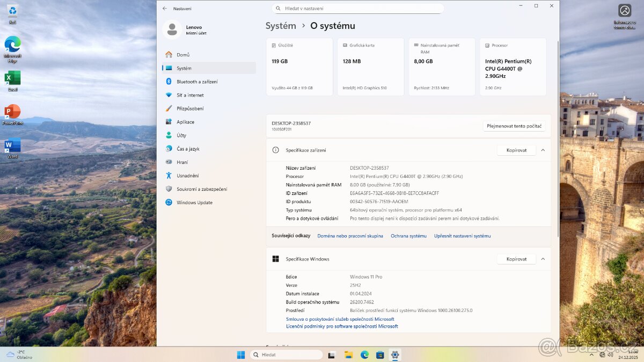Collapse the Specifikace Windows section
The height and width of the screenshot is (362, 644).
click(x=543, y=259)
